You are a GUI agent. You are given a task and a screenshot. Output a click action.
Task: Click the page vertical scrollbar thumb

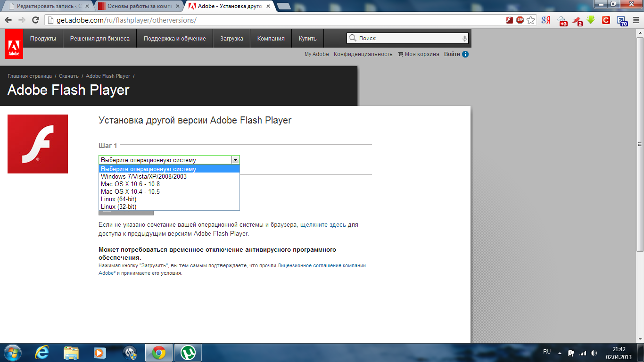pos(640,144)
